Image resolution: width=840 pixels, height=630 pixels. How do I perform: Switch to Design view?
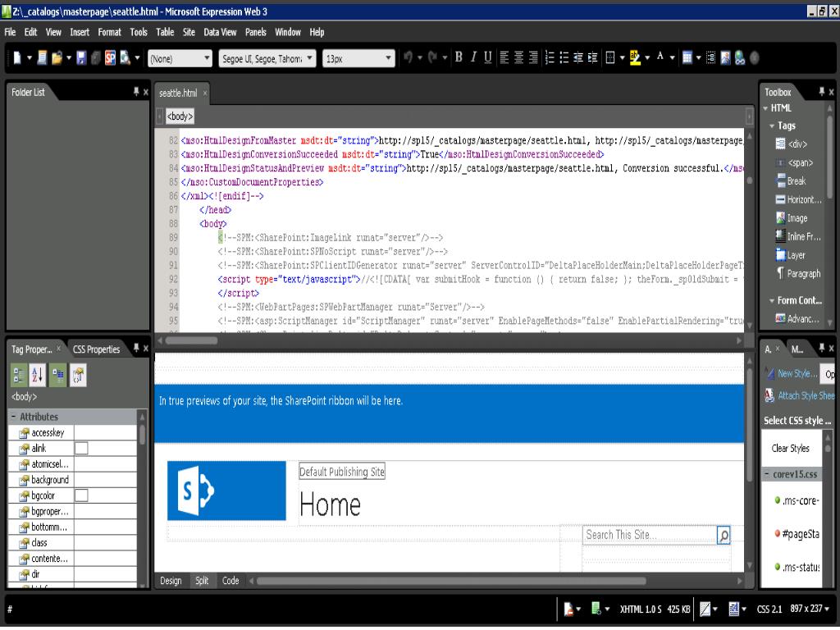(x=171, y=581)
